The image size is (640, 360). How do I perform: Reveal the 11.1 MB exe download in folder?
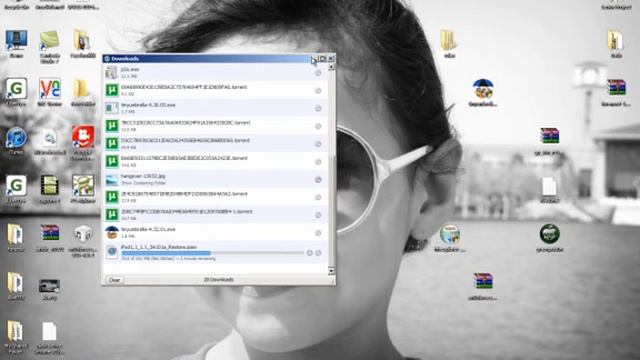point(318,73)
